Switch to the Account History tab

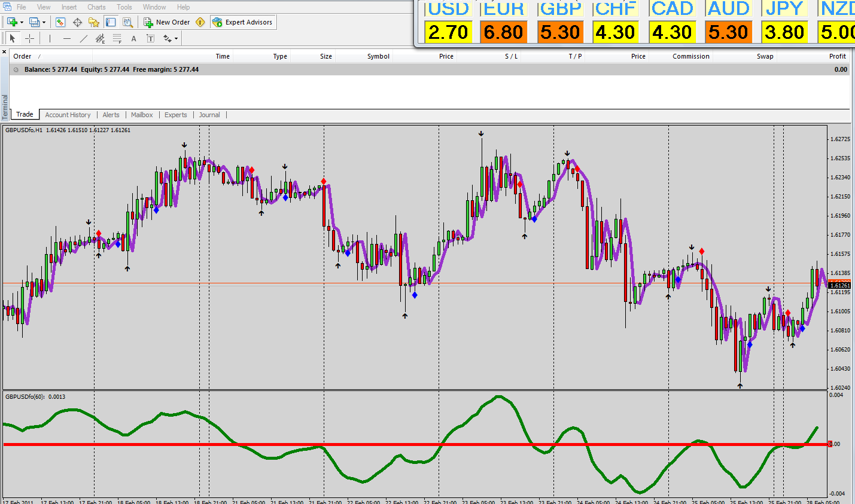point(68,115)
